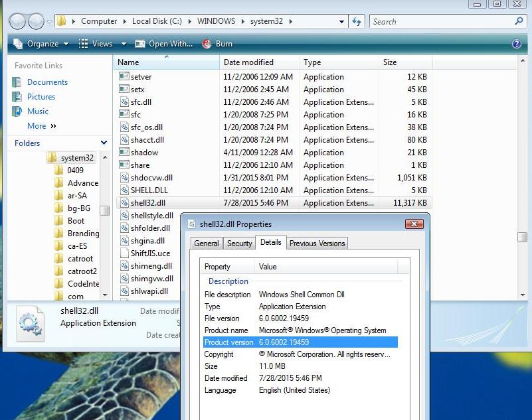Select system32 folder in tree
This screenshot has height=420, width=532.
click(77, 158)
